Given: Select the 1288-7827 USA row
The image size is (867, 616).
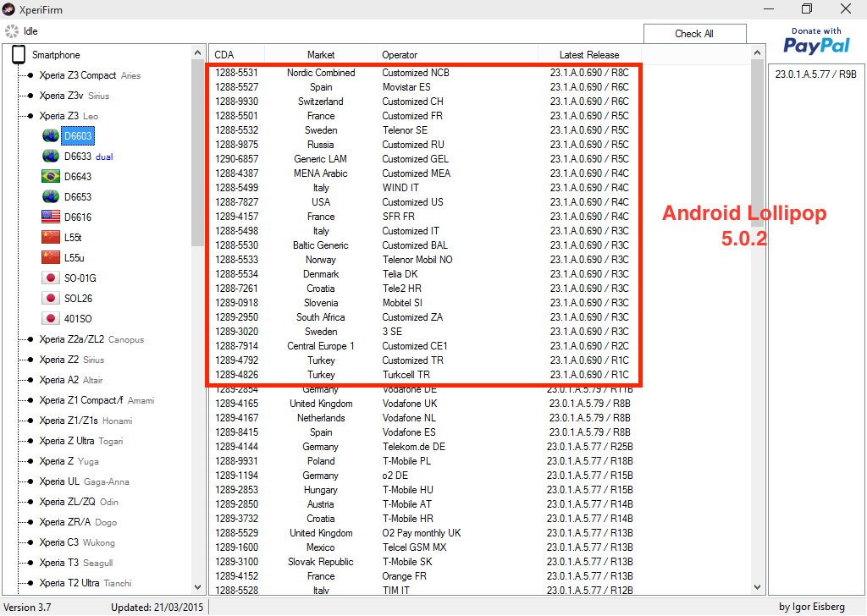Looking at the screenshot, I should [425, 201].
